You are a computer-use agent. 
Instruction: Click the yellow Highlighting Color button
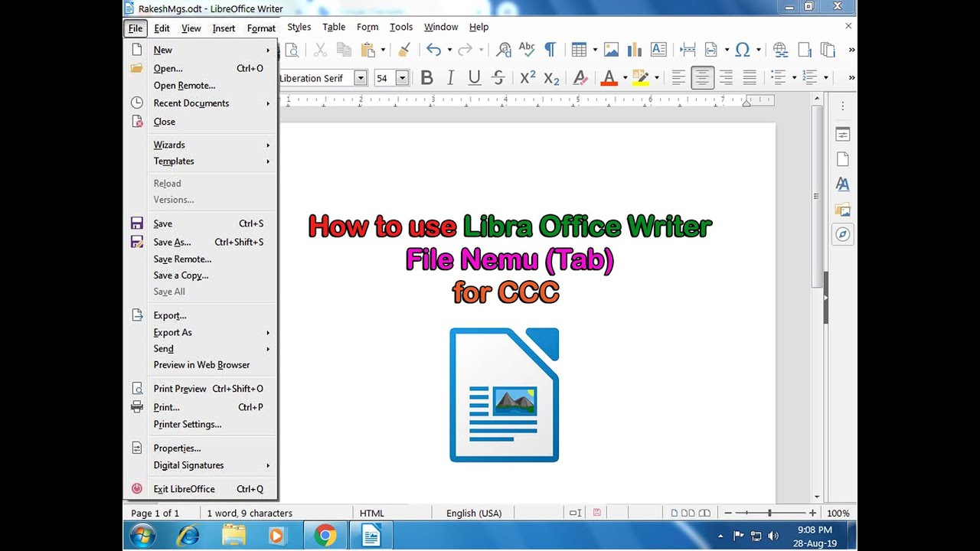pyautogui.click(x=641, y=77)
